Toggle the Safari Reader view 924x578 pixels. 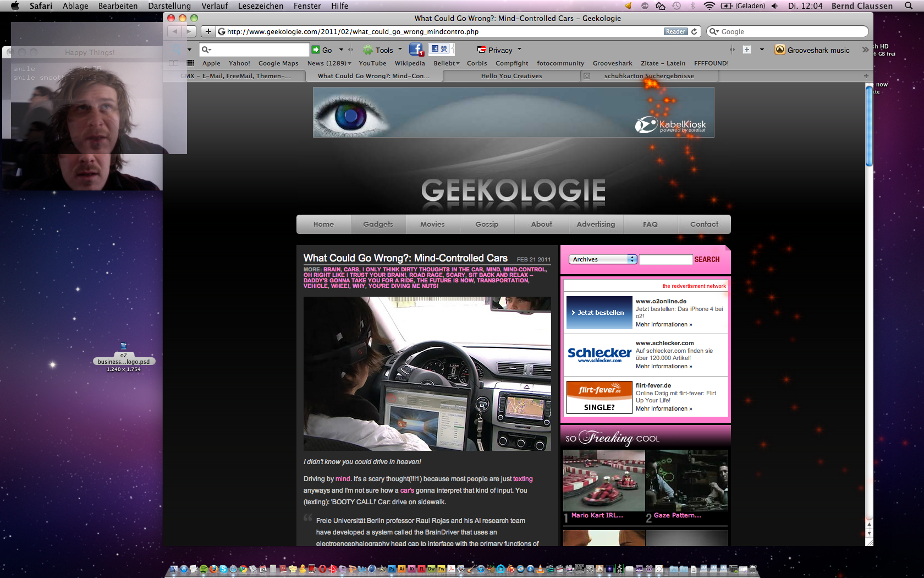[675, 31]
